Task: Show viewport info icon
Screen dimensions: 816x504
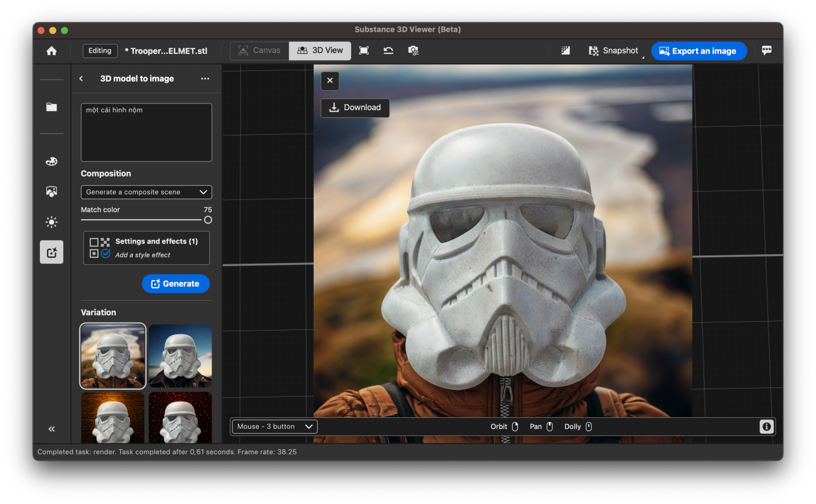Action: [x=766, y=427]
